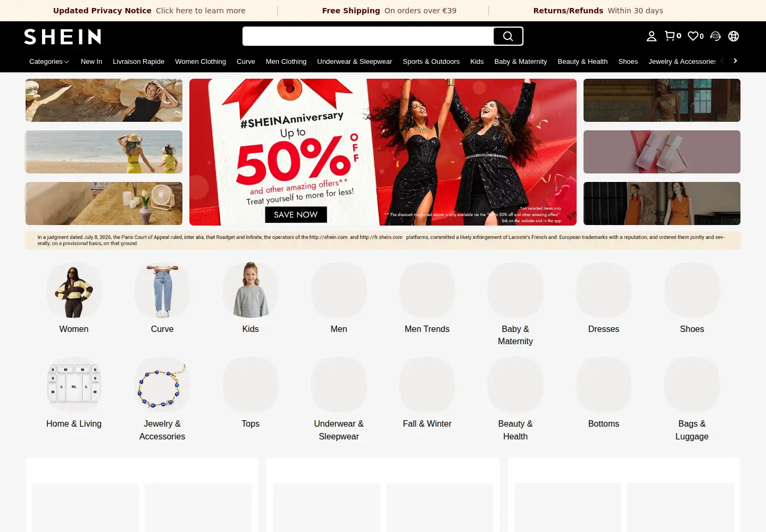Image resolution: width=766 pixels, height=532 pixels.
Task: Open the Shoes nav item
Action: 628,62
